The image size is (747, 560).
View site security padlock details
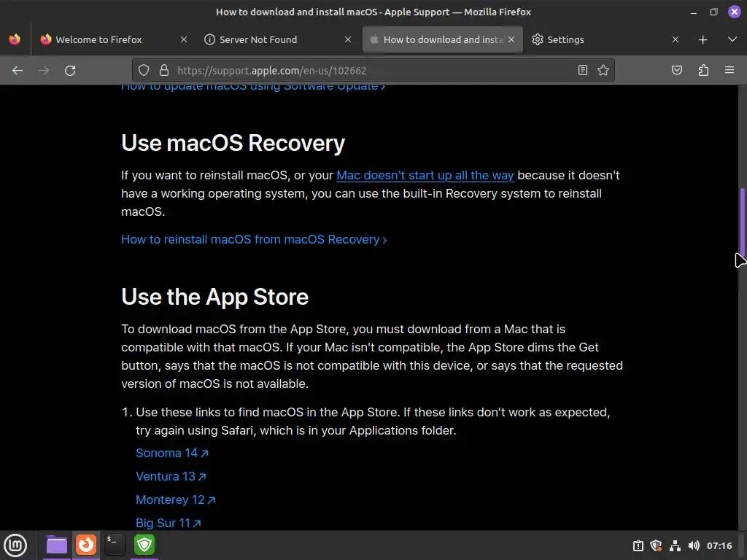(x=164, y=71)
